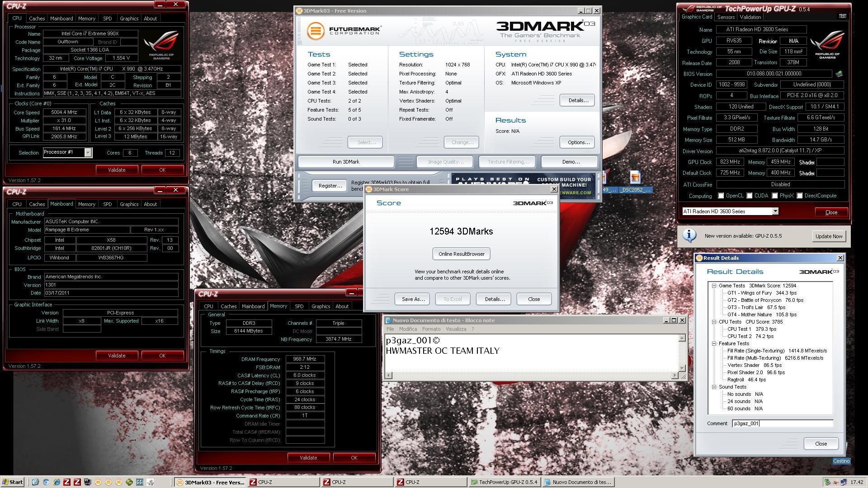Collapse the Game Tests tree node
The width and height of the screenshot is (868, 488).
(x=714, y=286)
